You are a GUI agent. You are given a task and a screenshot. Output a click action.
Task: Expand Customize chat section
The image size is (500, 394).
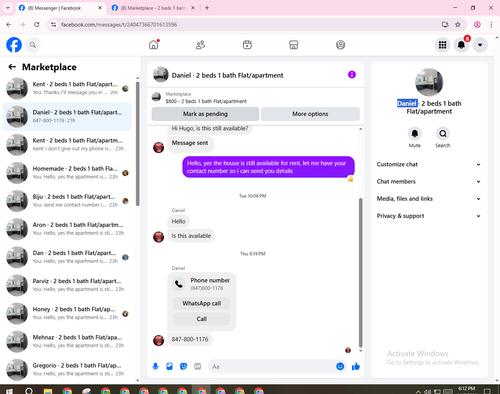pyautogui.click(x=429, y=164)
